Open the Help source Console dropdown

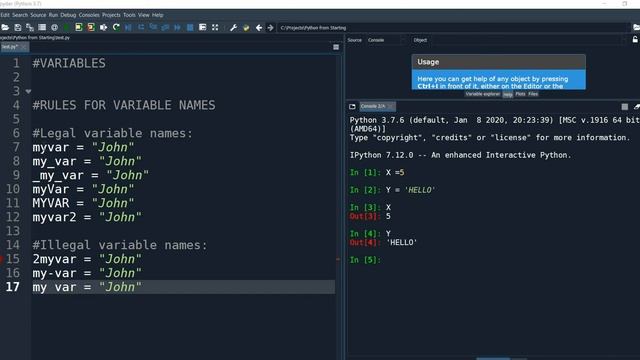(x=386, y=40)
